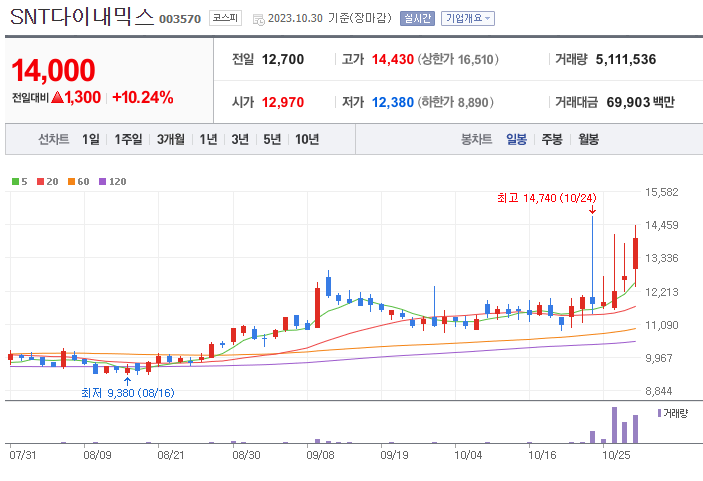The width and height of the screenshot is (703, 481).
Task: Click the +10.24% change value
Action: 143,97
